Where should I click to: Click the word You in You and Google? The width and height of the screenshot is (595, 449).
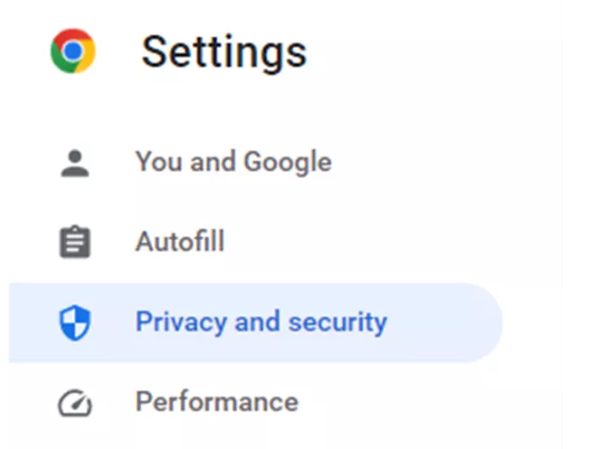point(159,162)
